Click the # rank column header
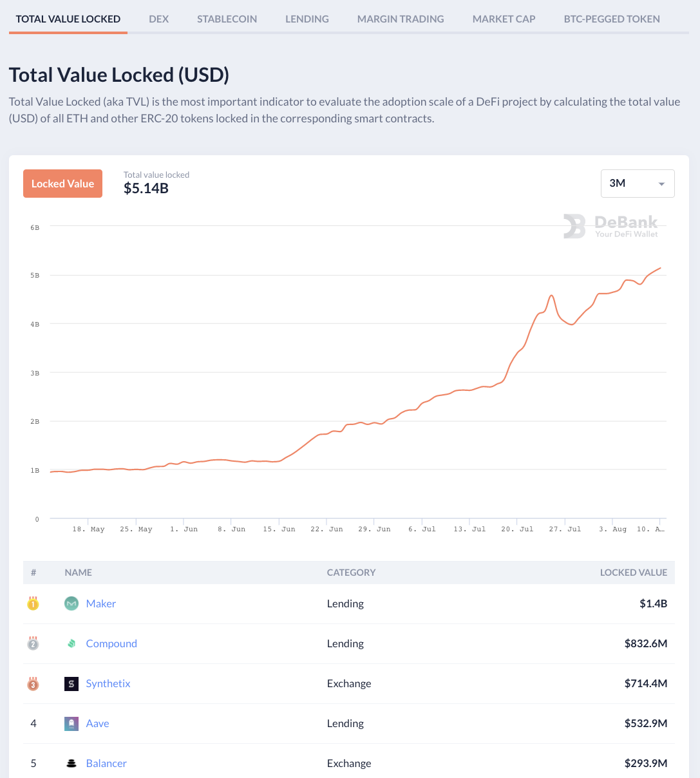700x778 pixels. pyautogui.click(x=33, y=572)
